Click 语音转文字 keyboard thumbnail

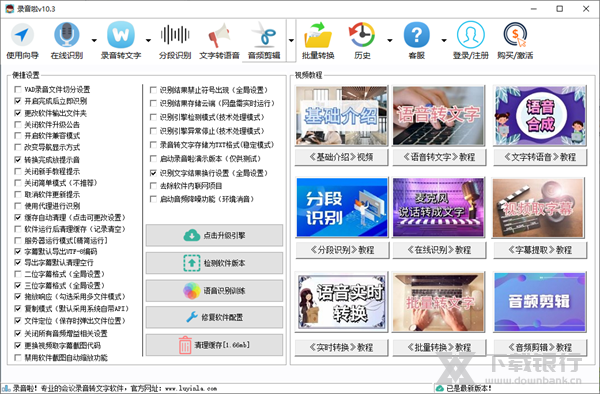tap(439, 116)
